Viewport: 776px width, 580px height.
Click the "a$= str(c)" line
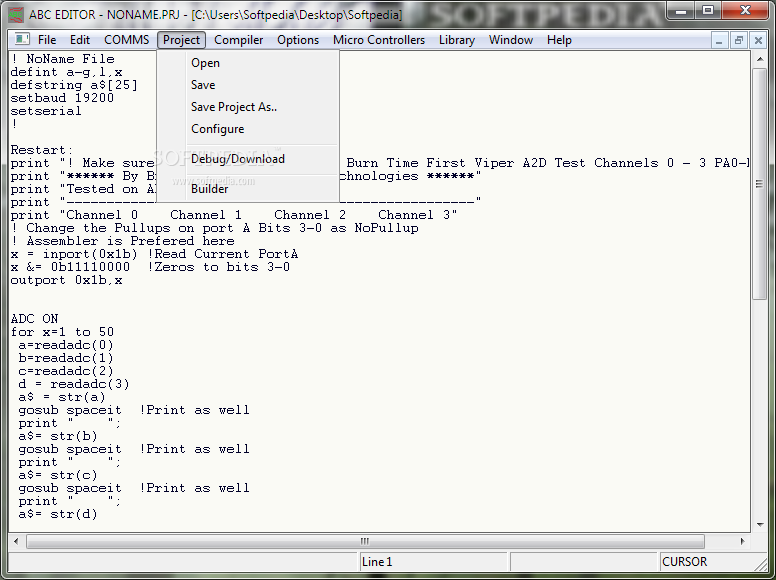tap(58, 475)
